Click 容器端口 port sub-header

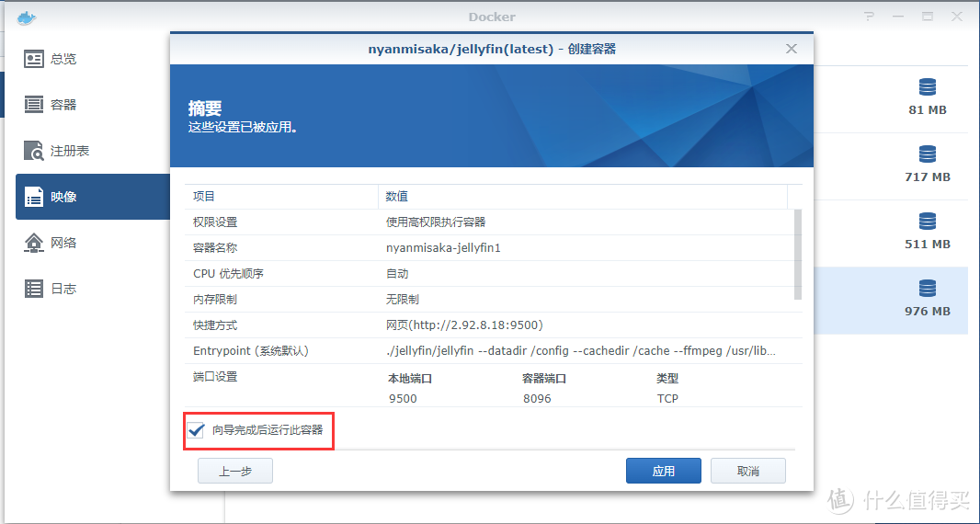(544, 379)
